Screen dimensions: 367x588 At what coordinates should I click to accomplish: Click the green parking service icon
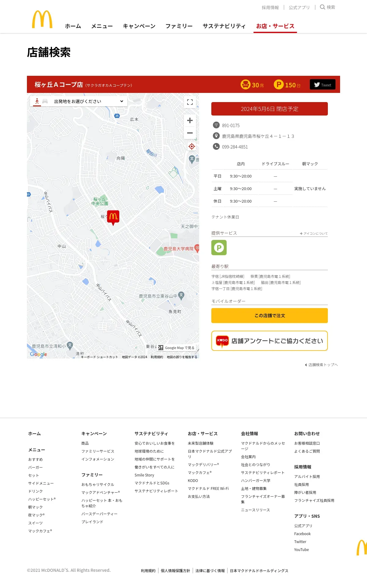click(x=219, y=248)
